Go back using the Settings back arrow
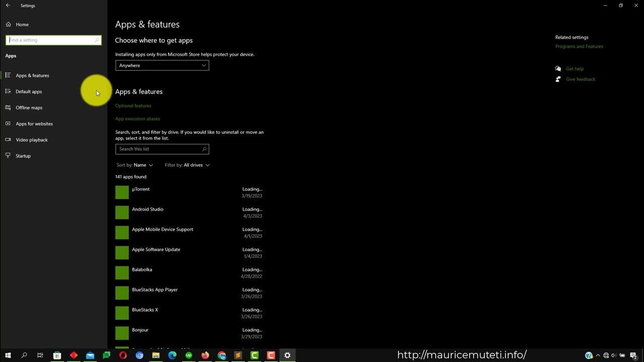The image size is (644, 362). [8, 6]
